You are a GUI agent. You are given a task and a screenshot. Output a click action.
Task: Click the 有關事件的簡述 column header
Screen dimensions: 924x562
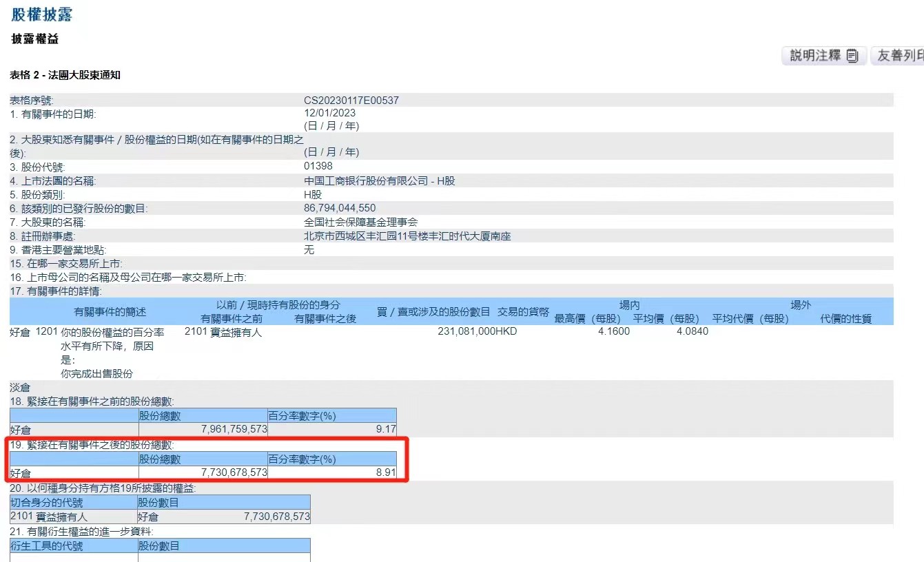[x=110, y=312]
